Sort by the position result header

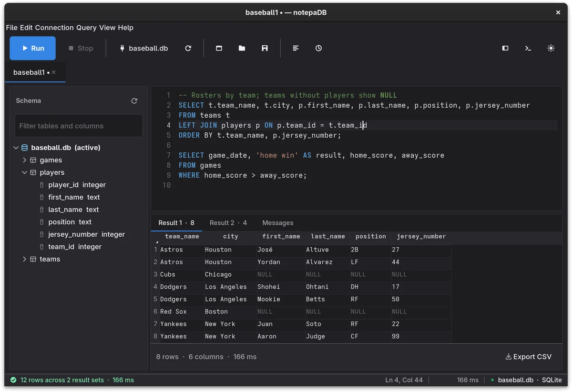pyautogui.click(x=371, y=236)
